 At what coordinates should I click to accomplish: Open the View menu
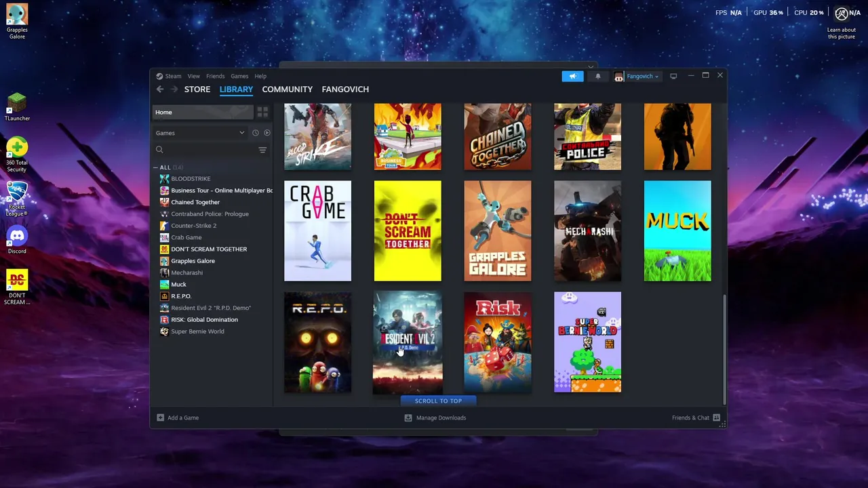(194, 76)
